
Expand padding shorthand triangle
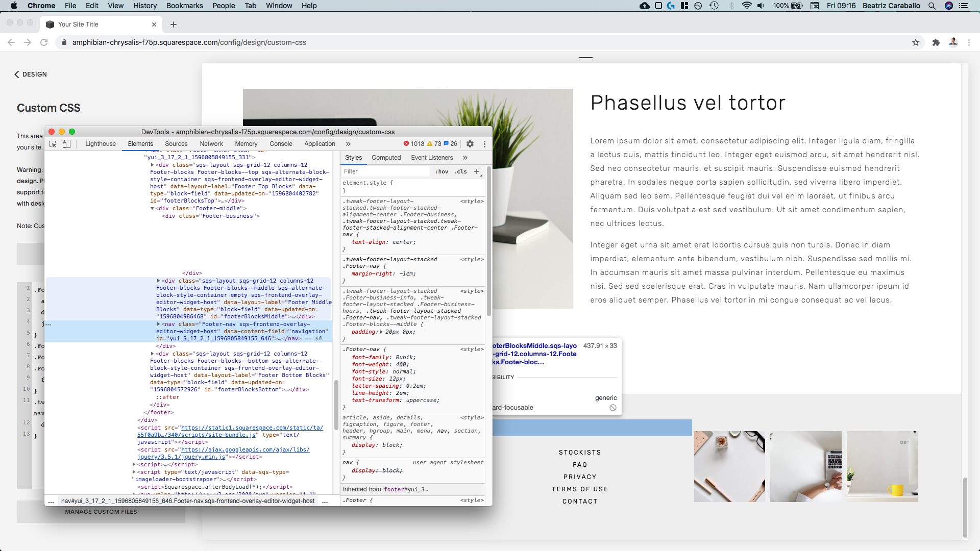click(381, 332)
